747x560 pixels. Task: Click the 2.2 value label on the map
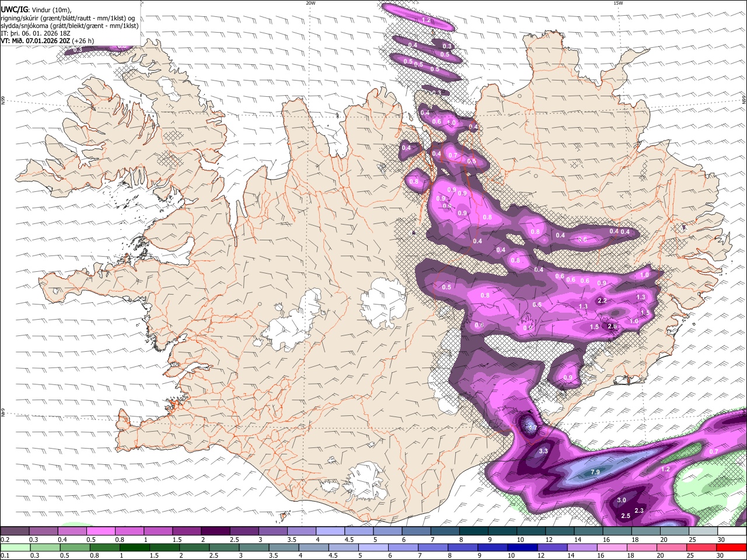[603, 300]
